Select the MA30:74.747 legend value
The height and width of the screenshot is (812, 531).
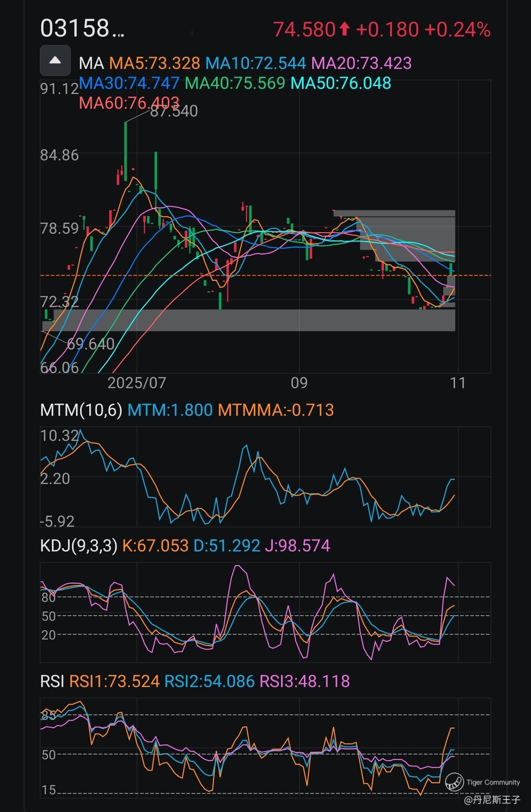pyautogui.click(x=129, y=83)
